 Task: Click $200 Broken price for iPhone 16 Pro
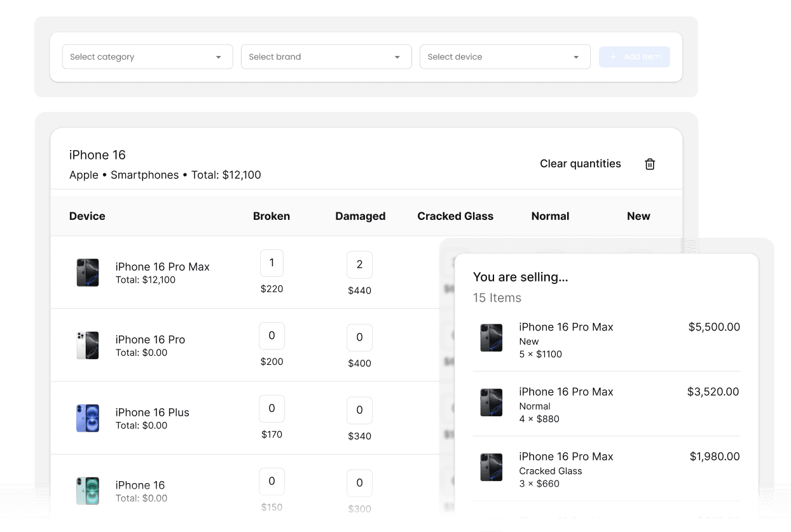(272, 362)
